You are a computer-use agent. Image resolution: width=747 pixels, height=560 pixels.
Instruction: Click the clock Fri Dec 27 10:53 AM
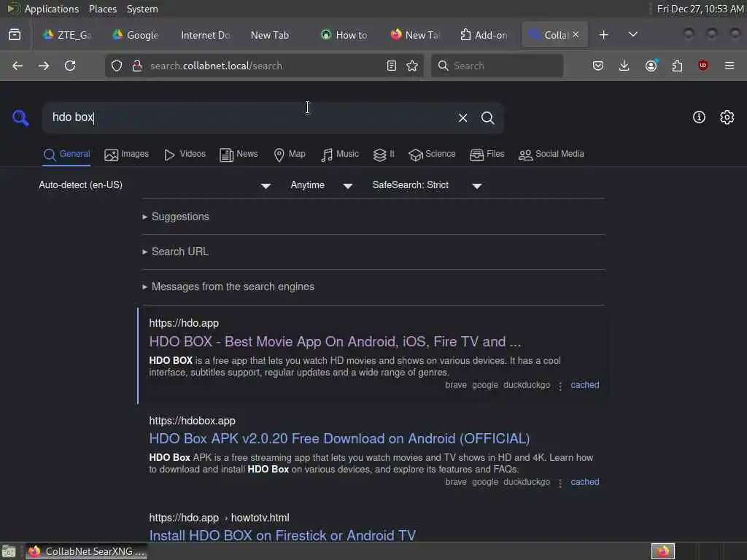pos(700,9)
